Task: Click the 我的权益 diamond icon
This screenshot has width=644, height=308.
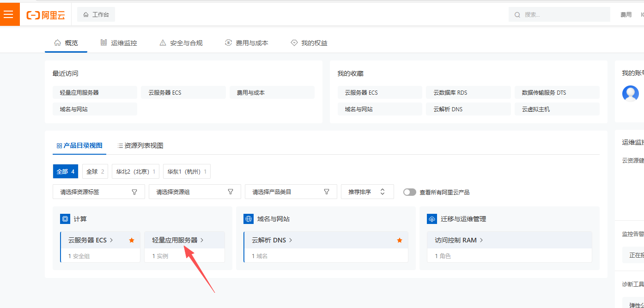Action: point(294,43)
